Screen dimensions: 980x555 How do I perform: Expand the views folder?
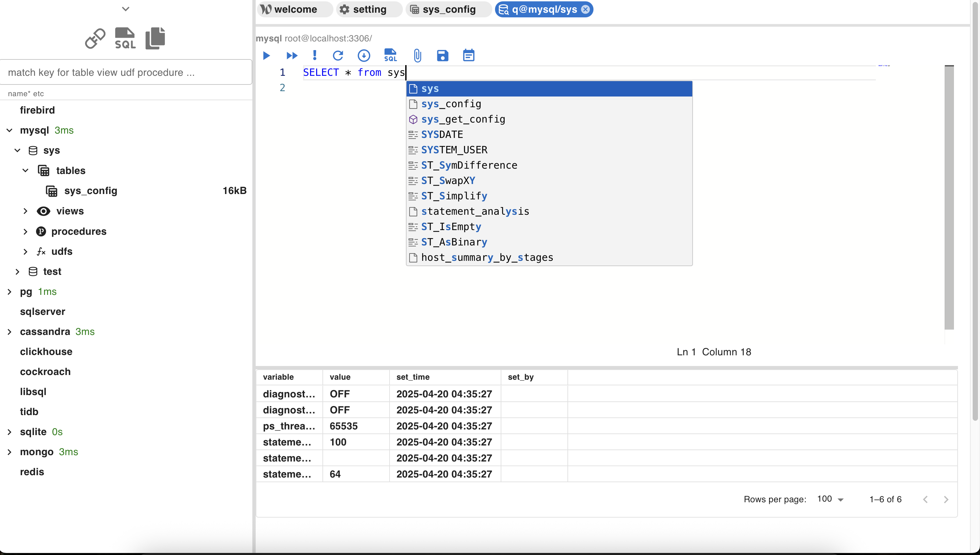click(25, 211)
